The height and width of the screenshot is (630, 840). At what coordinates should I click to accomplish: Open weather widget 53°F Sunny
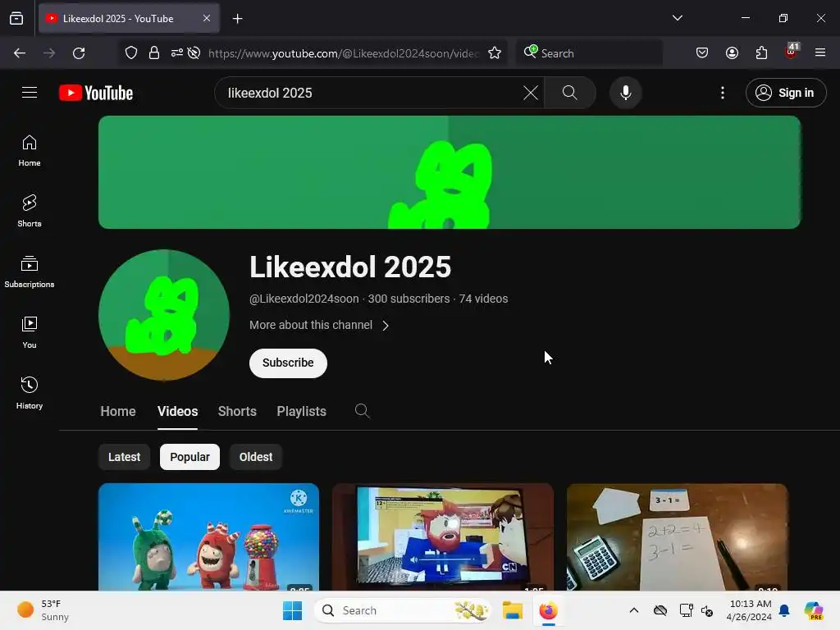44,610
